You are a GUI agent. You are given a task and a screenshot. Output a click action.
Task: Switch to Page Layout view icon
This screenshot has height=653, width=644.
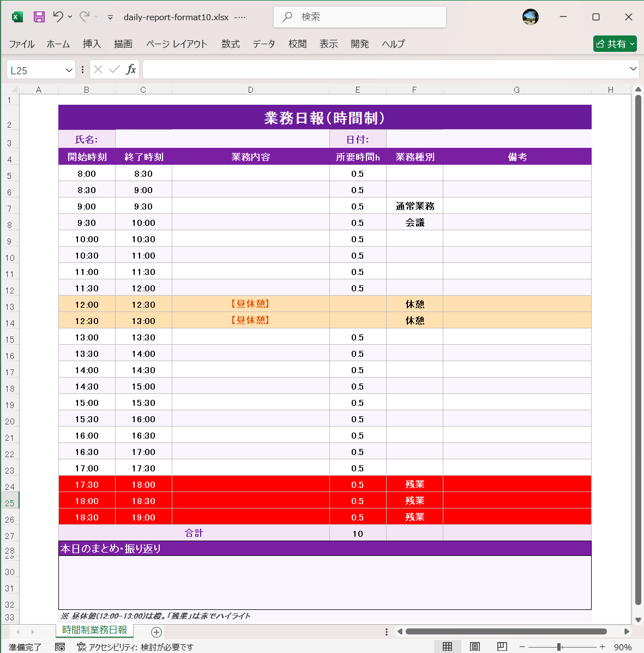coord(474,646)
